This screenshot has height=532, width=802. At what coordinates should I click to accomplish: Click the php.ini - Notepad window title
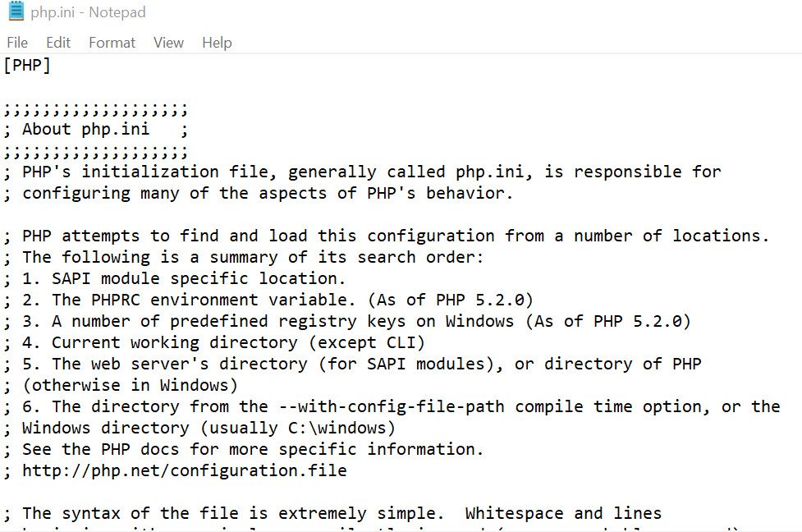tap(88, 12)
